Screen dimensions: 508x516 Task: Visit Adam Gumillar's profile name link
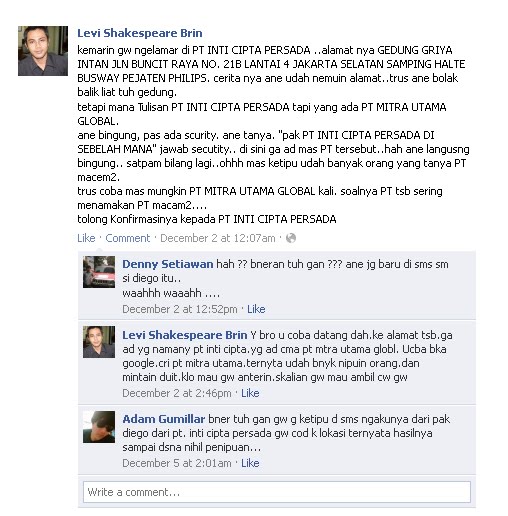tap(164, 419)
